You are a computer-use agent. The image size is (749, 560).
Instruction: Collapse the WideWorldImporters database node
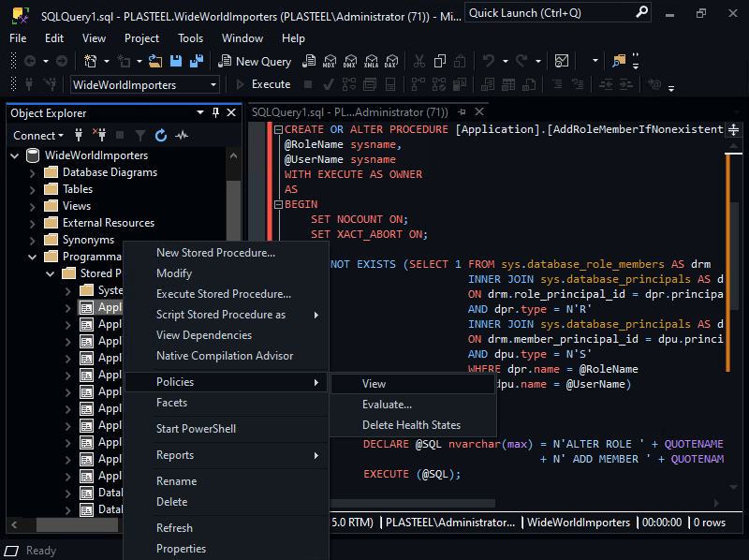(x=15, y=155)
